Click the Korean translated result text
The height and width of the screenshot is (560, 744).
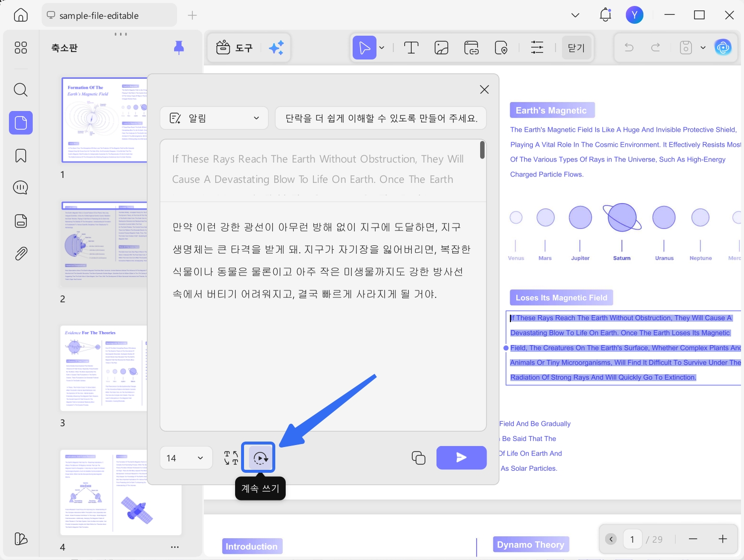tap(321, 261)
